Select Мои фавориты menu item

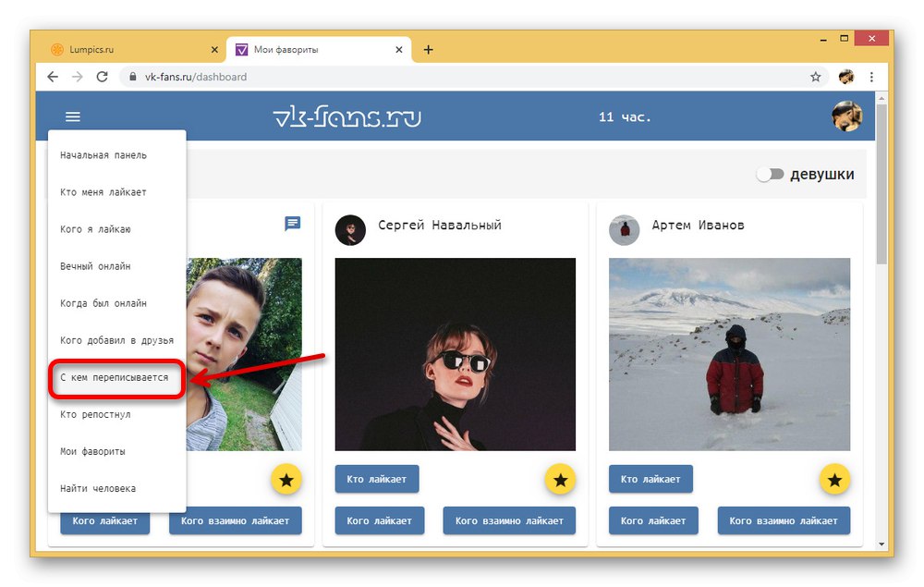(x=116, y=451)
